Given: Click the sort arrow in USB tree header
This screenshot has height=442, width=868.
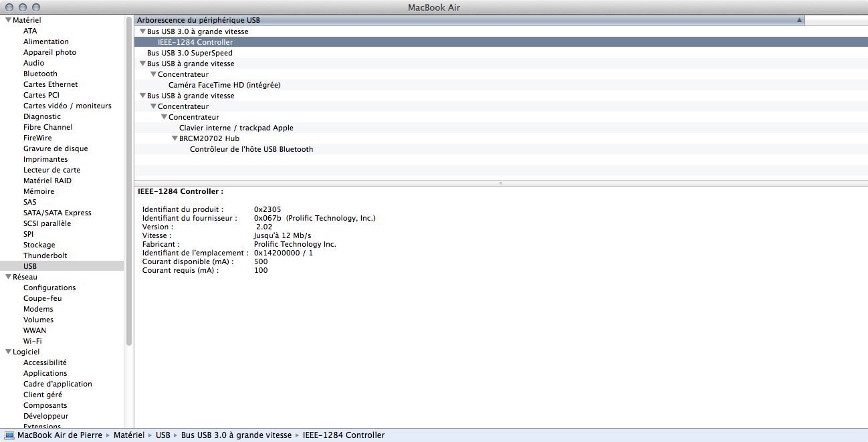Looking at the screenshot, I should [799, 21].
